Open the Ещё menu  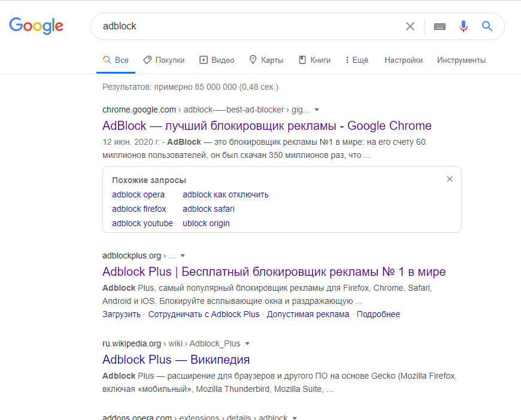pos(356,60)
